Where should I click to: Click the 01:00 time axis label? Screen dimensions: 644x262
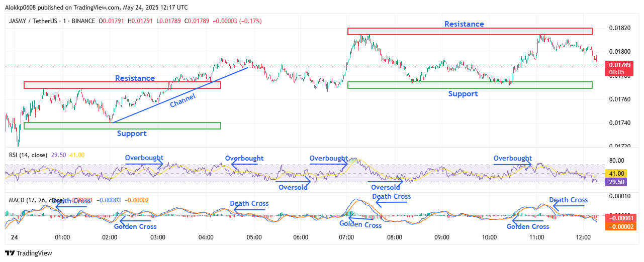click(x=62, y=236)
